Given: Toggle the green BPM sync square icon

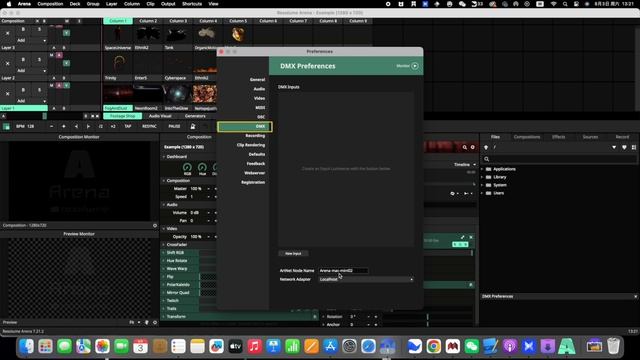Looking at the screenshot, I should pos(6,127).
